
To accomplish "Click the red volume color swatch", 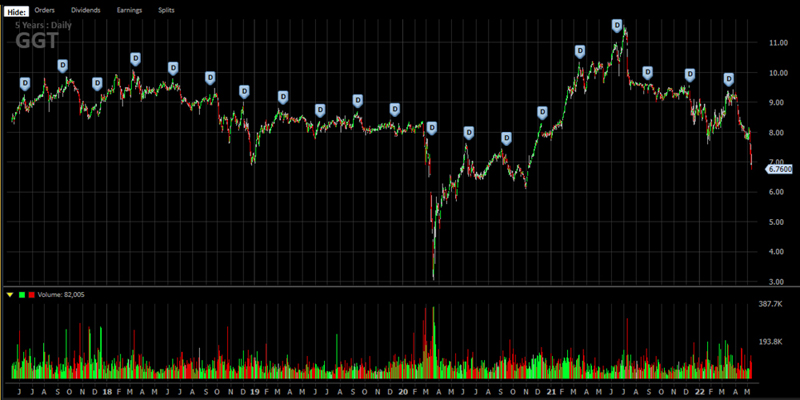I will pyautogui.click(x=32, y=295).
